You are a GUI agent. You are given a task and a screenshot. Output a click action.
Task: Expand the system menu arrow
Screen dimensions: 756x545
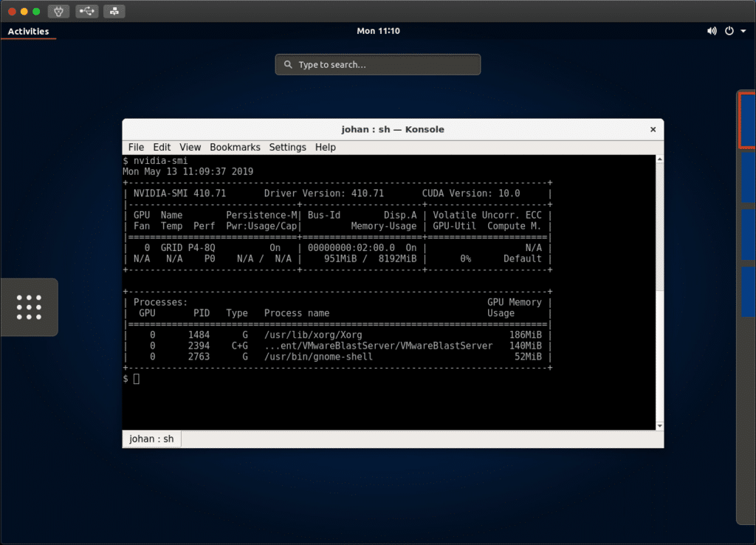pos(743,31)
